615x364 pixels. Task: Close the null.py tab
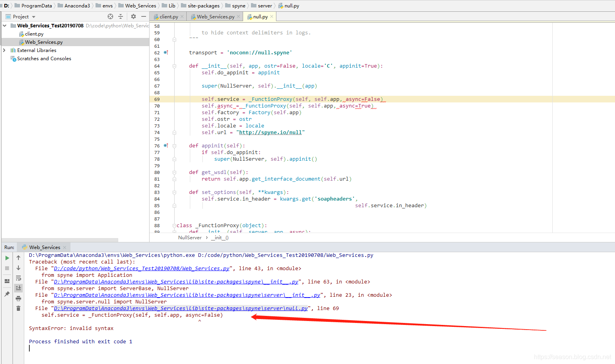pos(272,16)
